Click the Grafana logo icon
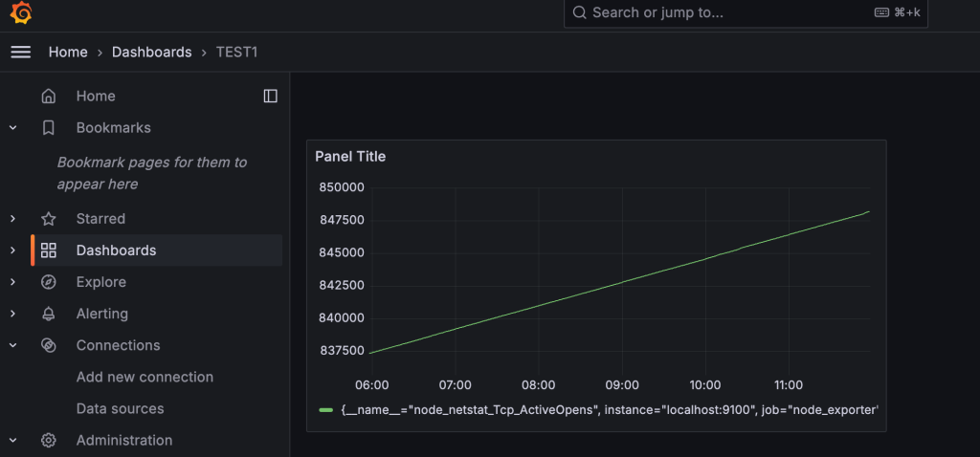Viewport: 980px width, 457px height. pos(21,13)
